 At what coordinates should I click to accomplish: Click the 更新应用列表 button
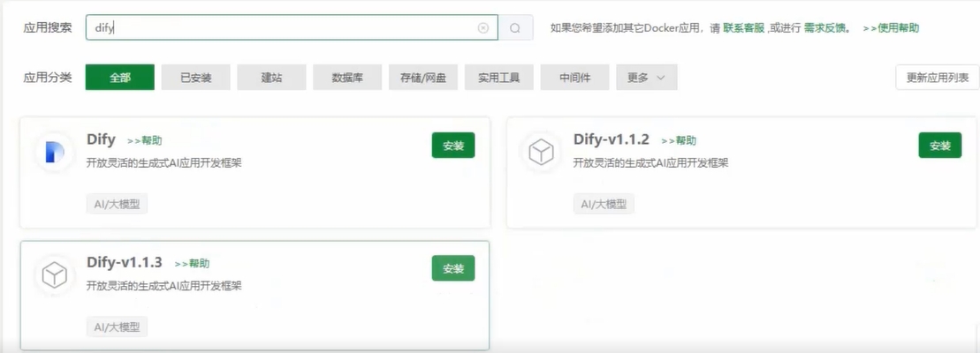[x=938, y=78]
